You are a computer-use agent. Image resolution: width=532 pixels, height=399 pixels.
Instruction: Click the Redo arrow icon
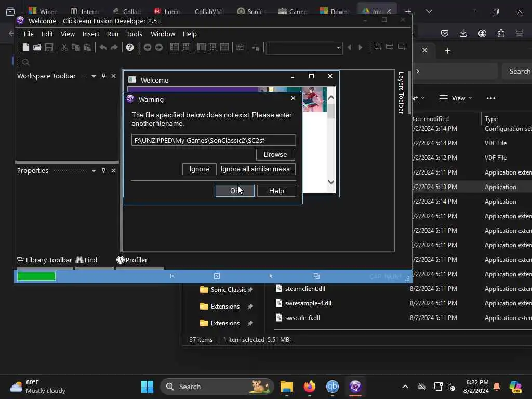coord(114,47)
